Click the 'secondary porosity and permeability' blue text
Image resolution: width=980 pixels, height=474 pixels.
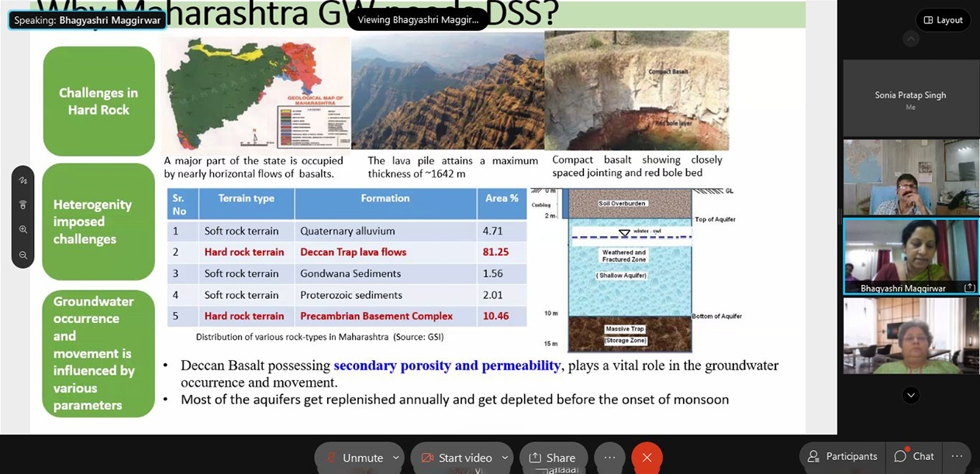point(447,366)
